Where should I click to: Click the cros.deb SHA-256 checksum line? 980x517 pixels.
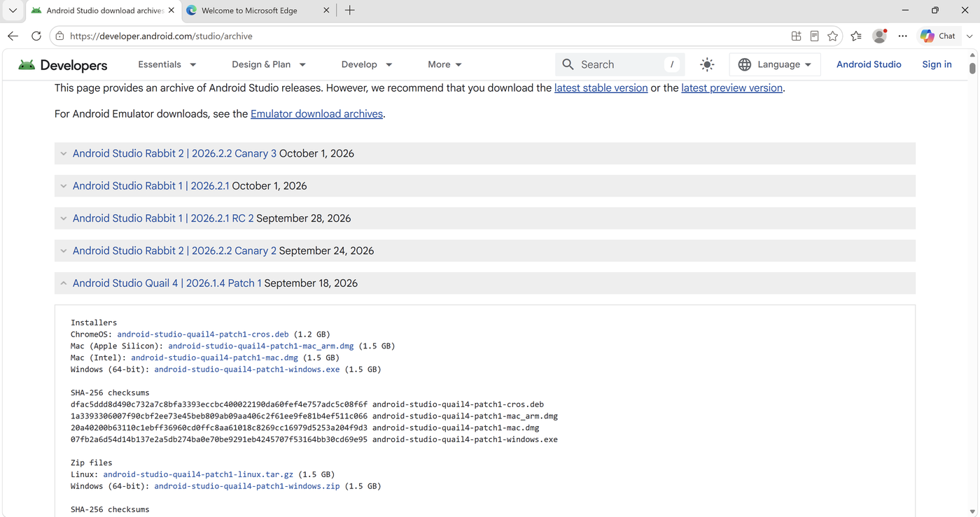click(x=307, y=404)
